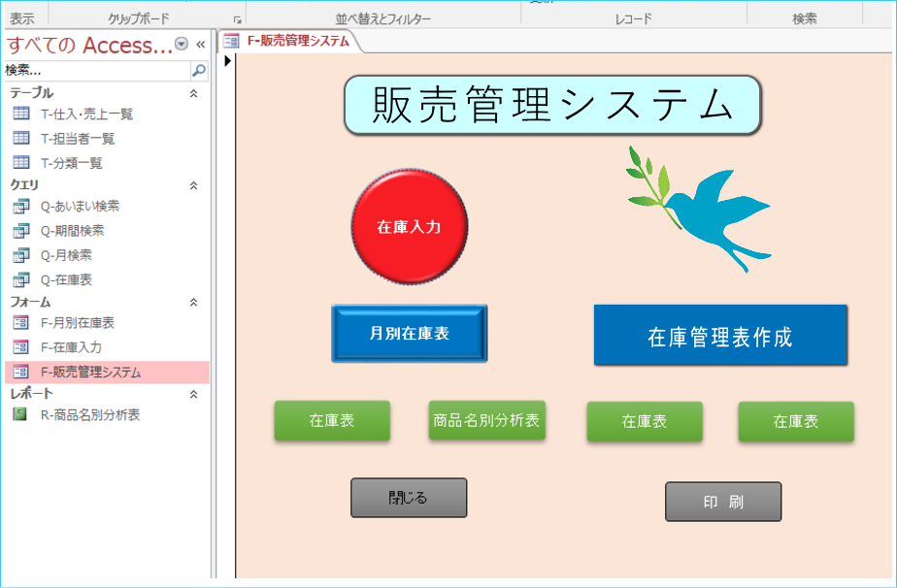Click the table icon next to T-分類一覧
The height and width of the screenshot is (588, 897).
point(21,163)
